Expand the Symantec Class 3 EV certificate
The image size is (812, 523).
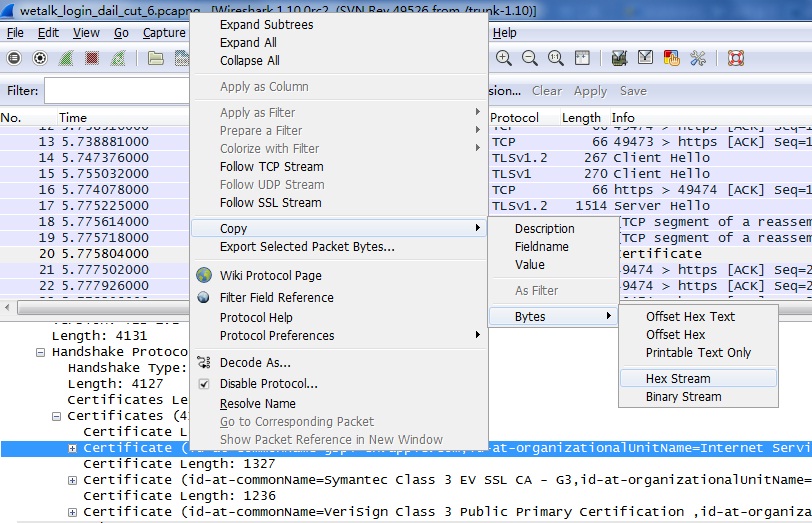coord(72,481)
